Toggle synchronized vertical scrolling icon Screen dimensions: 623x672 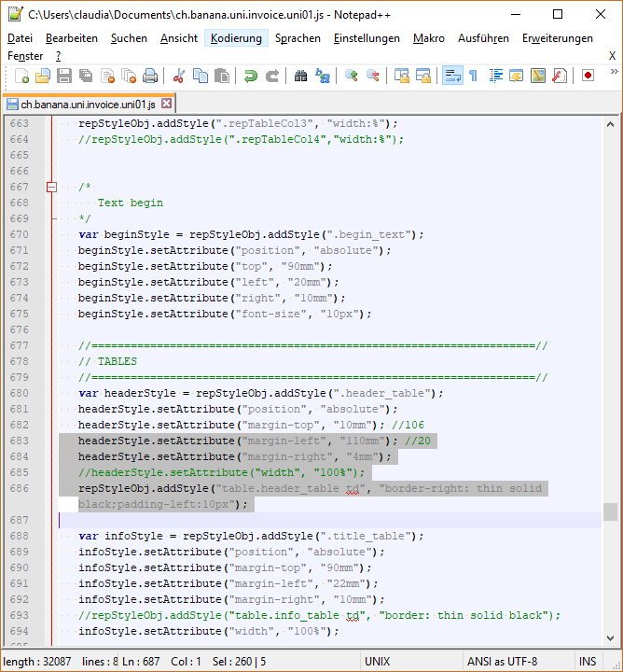tap(402, 76)
